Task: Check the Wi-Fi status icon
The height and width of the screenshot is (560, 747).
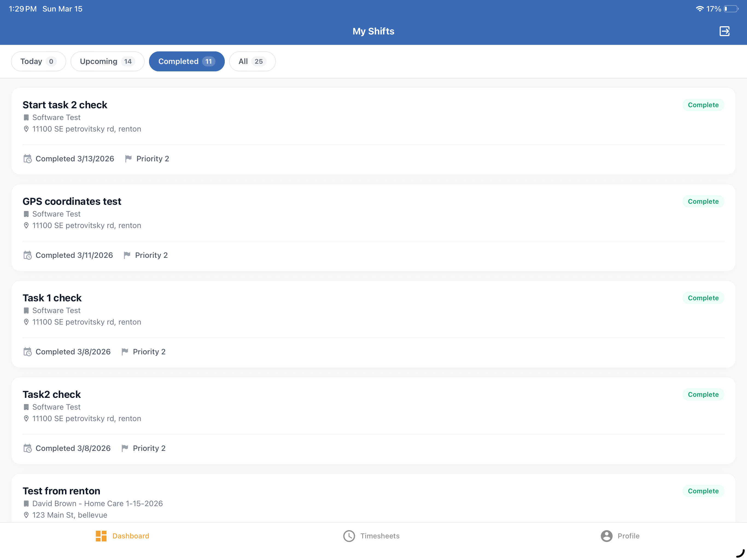Action: coord(700,9)
